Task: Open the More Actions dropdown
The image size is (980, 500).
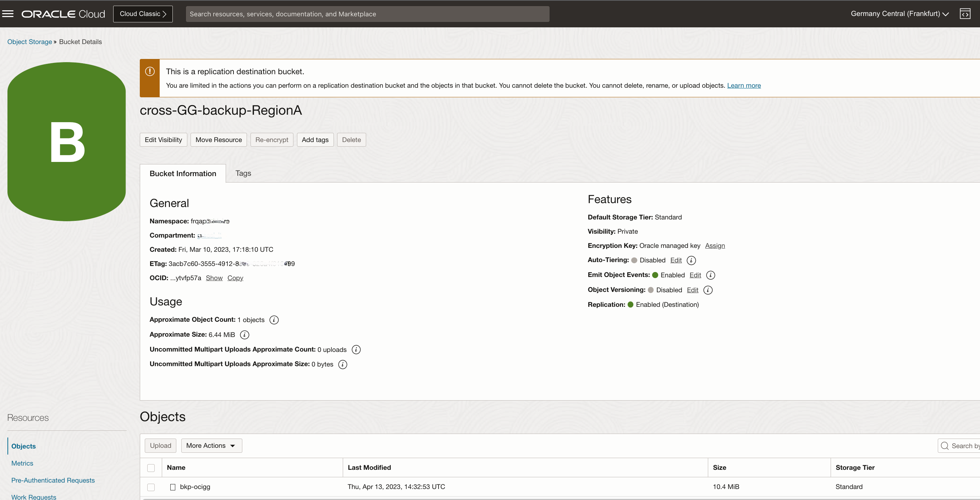Action: (x=211, y=446)
